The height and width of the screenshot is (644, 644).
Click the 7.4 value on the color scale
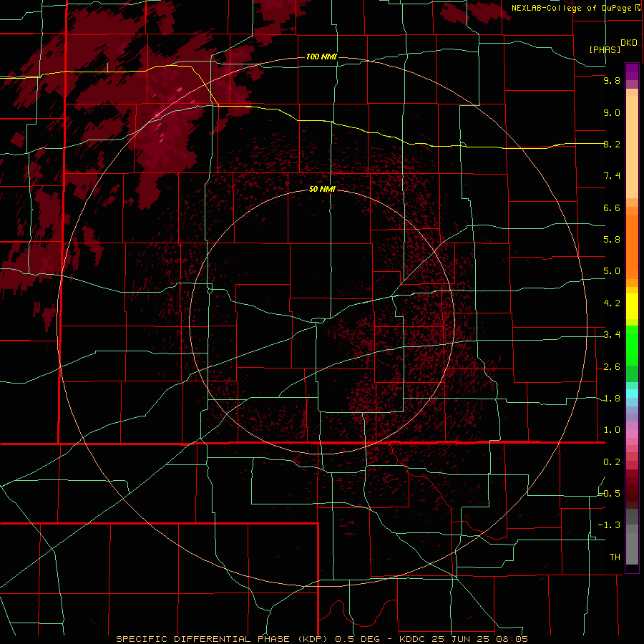coord(612,176)
